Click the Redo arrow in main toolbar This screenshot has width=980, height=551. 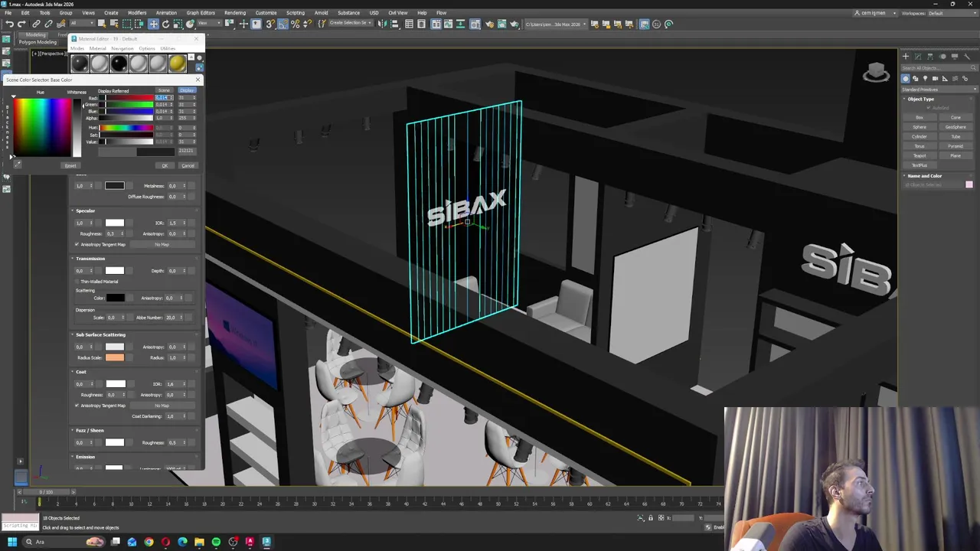point(21,24)
